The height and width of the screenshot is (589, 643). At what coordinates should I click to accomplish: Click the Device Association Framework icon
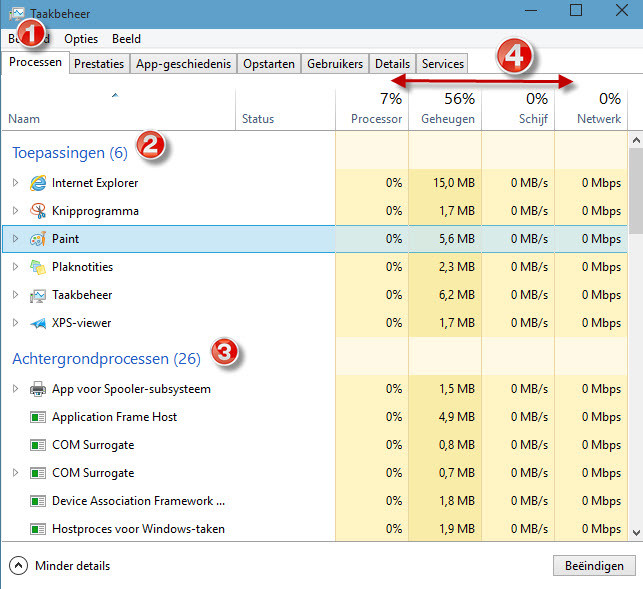coord(38,501)
